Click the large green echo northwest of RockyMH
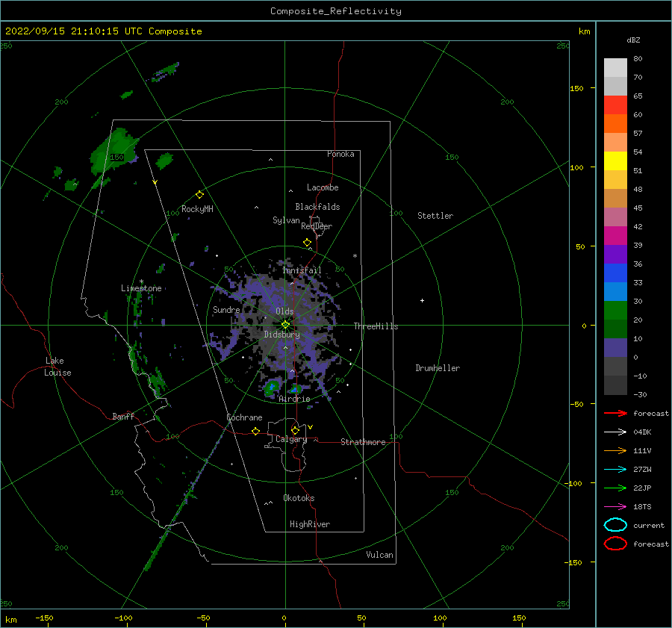672x628 pixels. pos(113,152)
